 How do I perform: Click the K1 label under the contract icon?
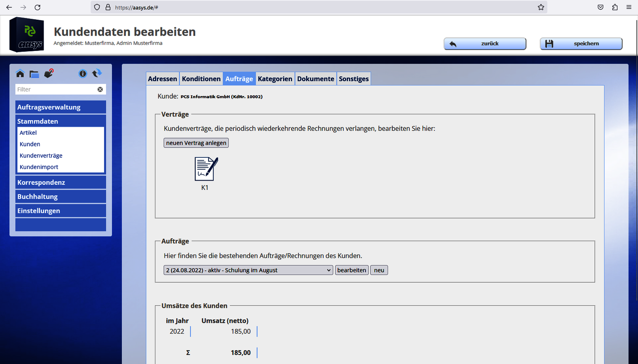point(205,187)
